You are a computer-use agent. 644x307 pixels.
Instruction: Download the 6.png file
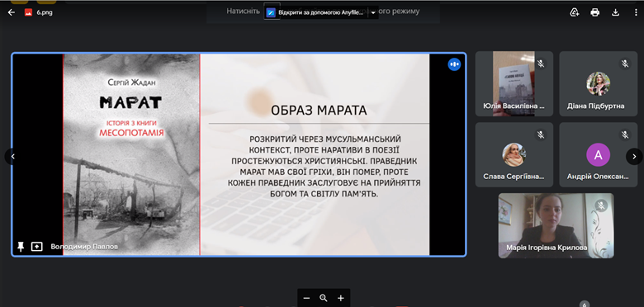tap(615, 12)
